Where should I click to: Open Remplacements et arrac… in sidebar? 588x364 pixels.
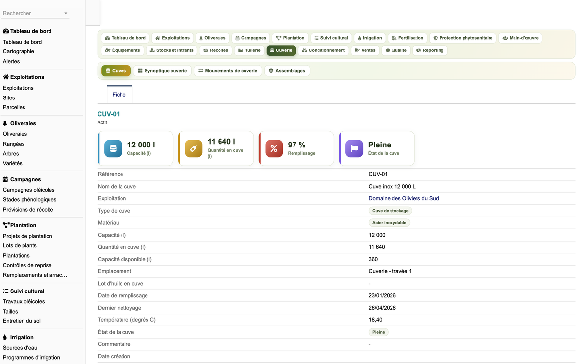(x=35, y=275)
